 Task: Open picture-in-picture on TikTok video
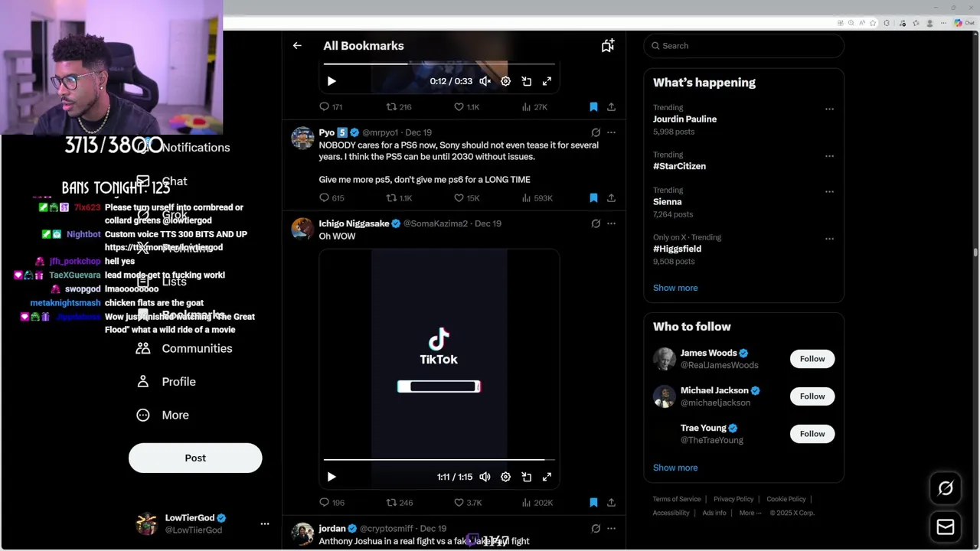pyautogui.click(x=527, y=477)
